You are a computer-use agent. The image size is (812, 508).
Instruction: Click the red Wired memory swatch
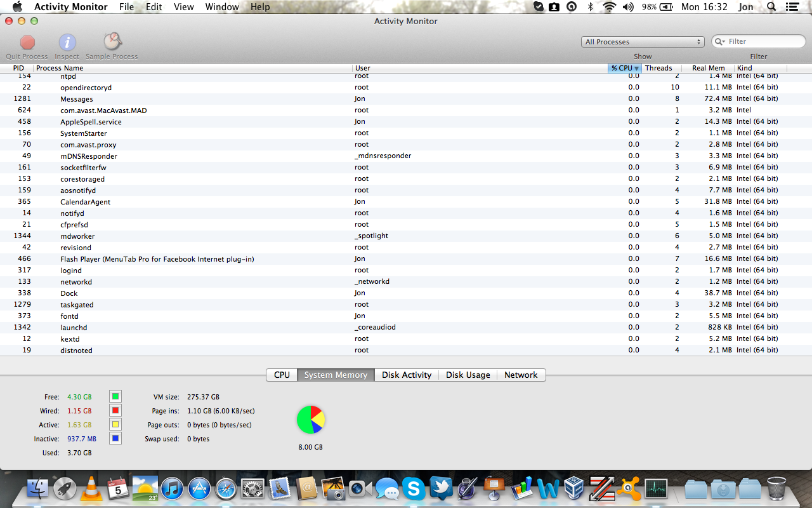pyautogui.click(x=115, y=411)
